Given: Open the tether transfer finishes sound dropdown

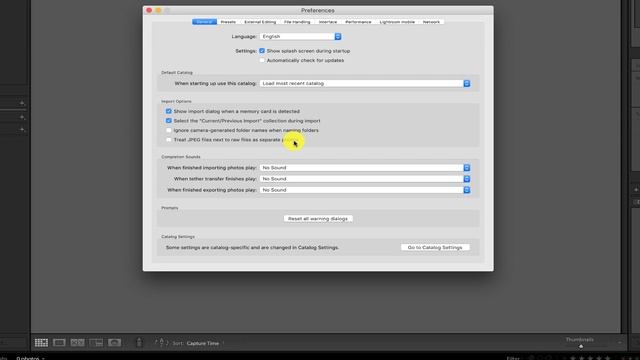Looking at the screenshot, I should tap(365, 179).
